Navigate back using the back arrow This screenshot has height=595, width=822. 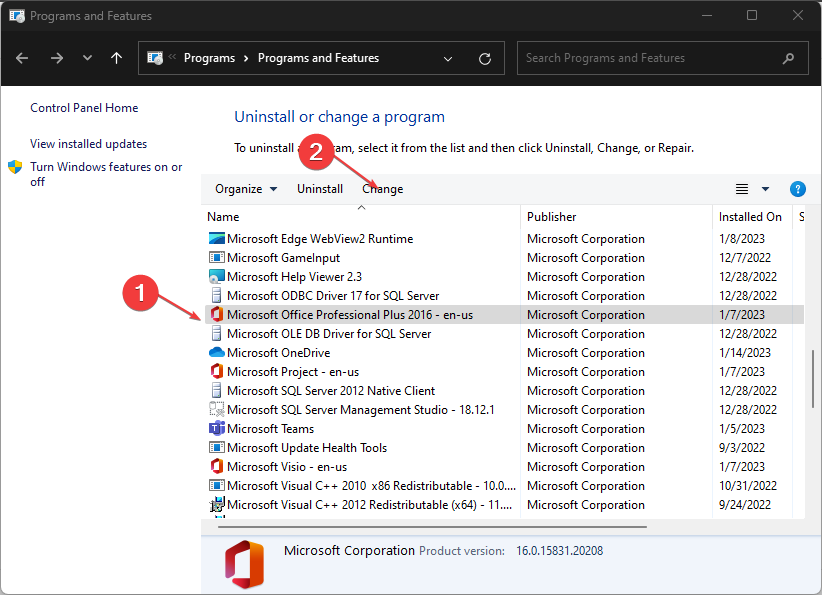coord(24,58)
